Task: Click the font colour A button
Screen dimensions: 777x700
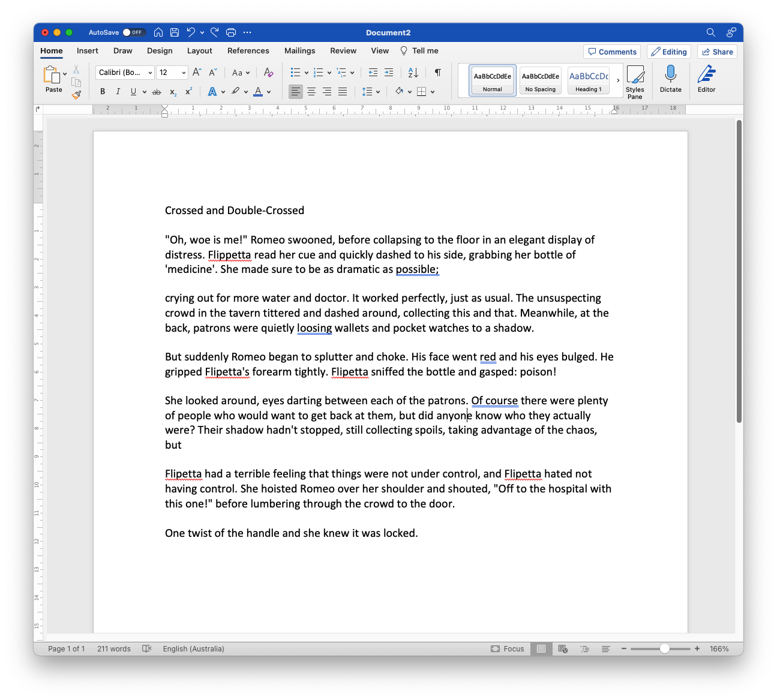Action: pos(258,92)
